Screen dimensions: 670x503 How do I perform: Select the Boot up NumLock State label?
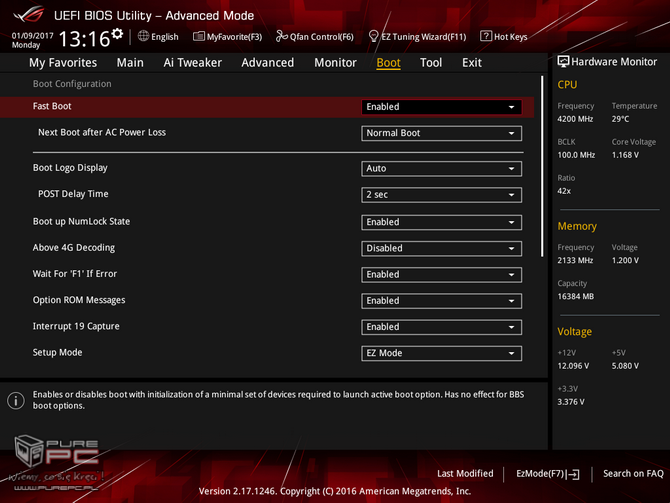point(81,221)
